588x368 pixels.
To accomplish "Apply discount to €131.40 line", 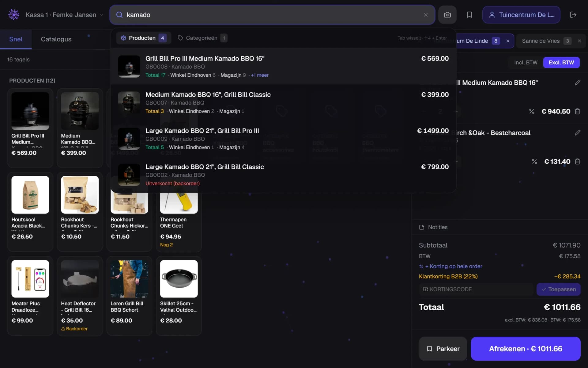I will click(534, 162).
